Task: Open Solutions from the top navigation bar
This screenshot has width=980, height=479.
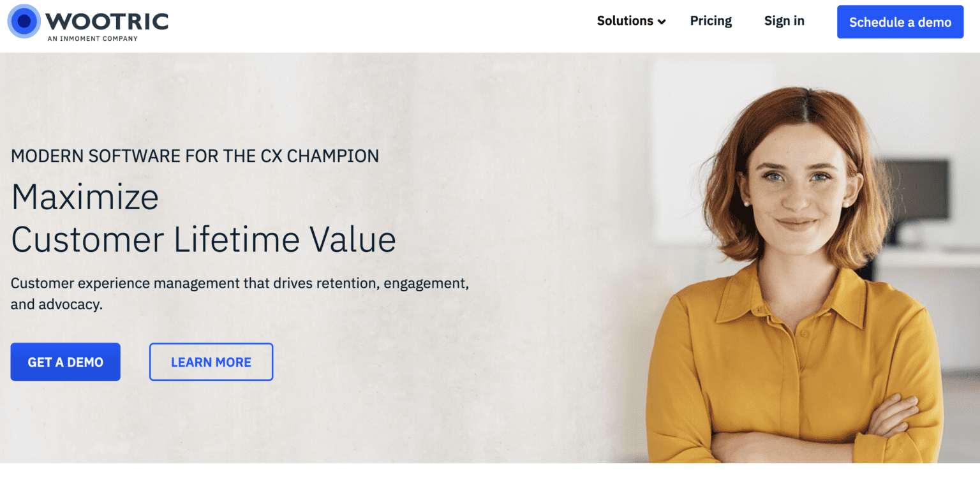Action: (625, 20)
